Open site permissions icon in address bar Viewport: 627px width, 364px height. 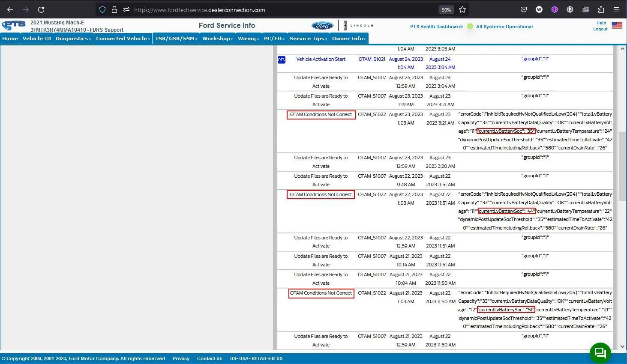click(x=126, y=9)
